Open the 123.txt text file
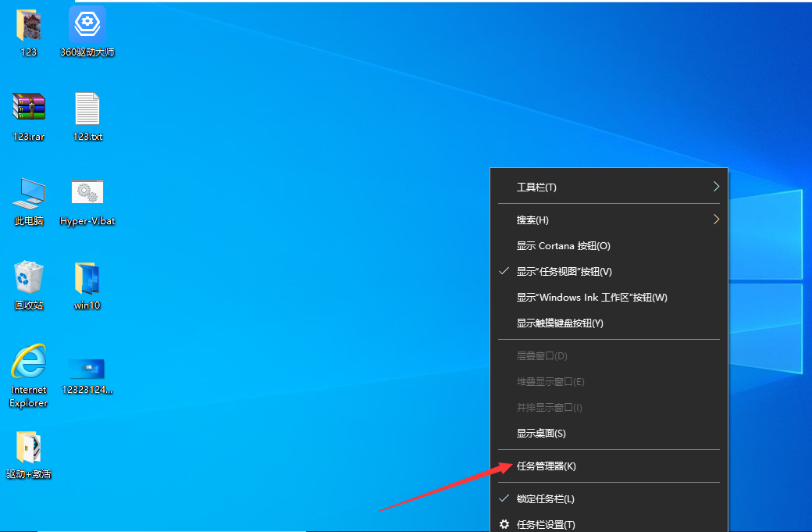Image resolution: width=812 pixels, height=532 pixels. 87,108
